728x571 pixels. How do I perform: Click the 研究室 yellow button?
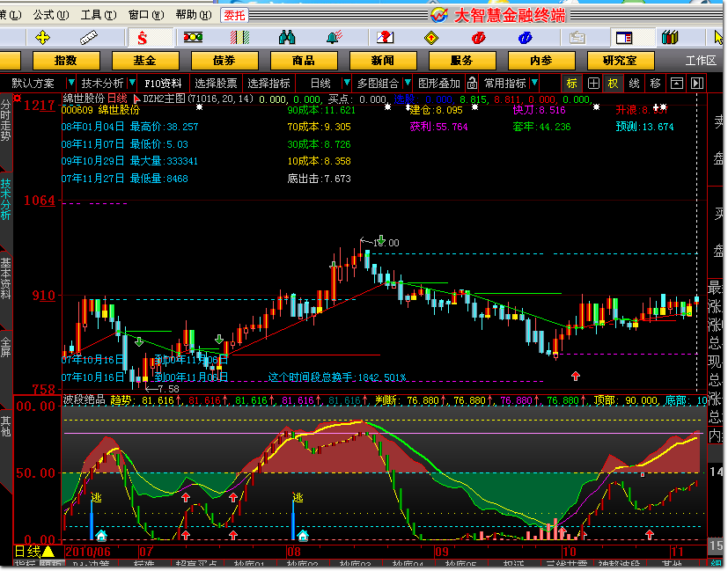[621, 61]
